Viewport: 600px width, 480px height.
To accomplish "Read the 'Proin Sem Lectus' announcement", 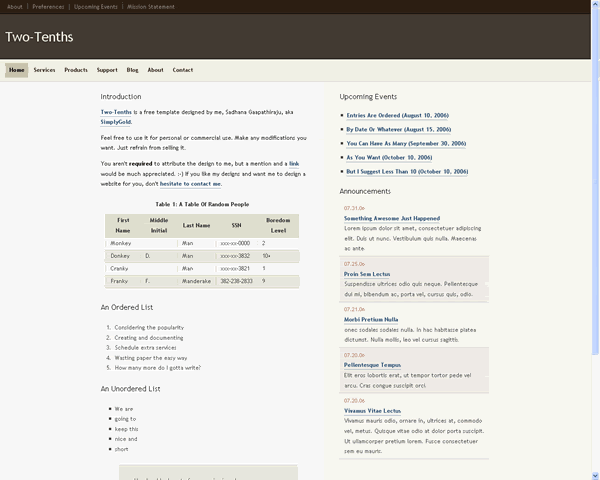I will [367, 273].
